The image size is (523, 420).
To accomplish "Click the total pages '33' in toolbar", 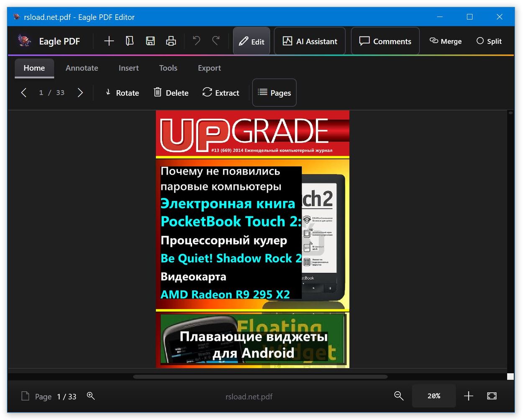I will coord(60,93).
